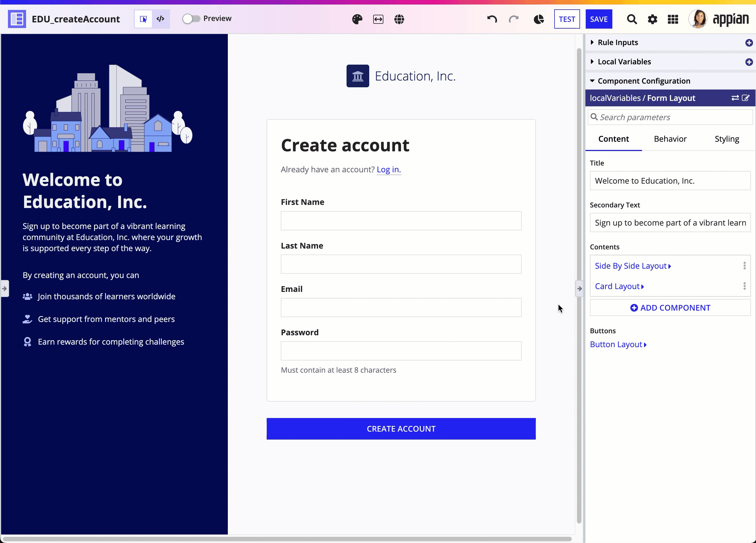The image size is (756, 543).
Task: Open options menu for Side By Side Layout
Action: point(744,266)
